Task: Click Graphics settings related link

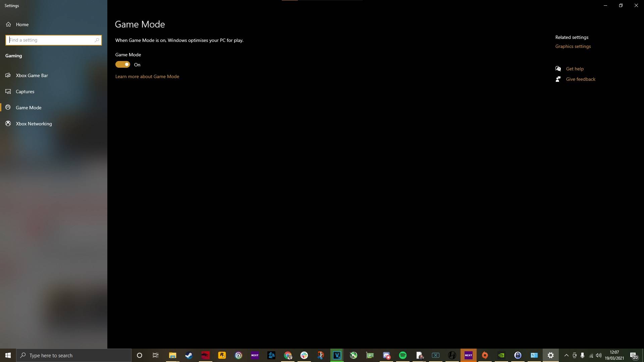Action: tap(573, 46)
